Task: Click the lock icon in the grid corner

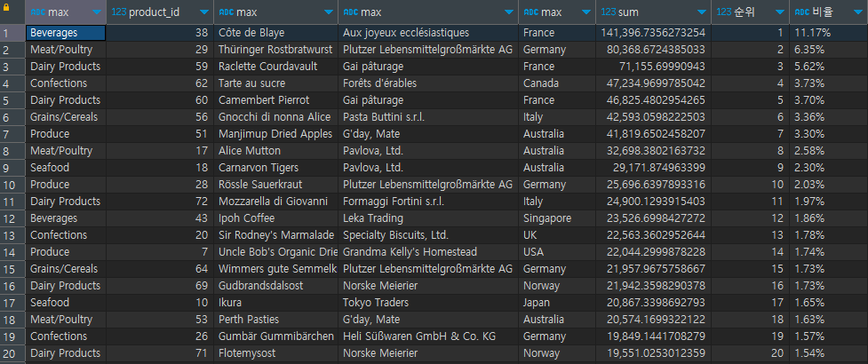Action: [6, 8]
